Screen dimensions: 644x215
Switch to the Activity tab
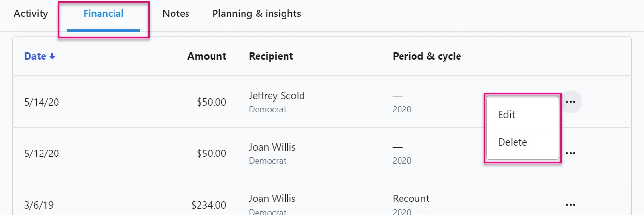31,14
